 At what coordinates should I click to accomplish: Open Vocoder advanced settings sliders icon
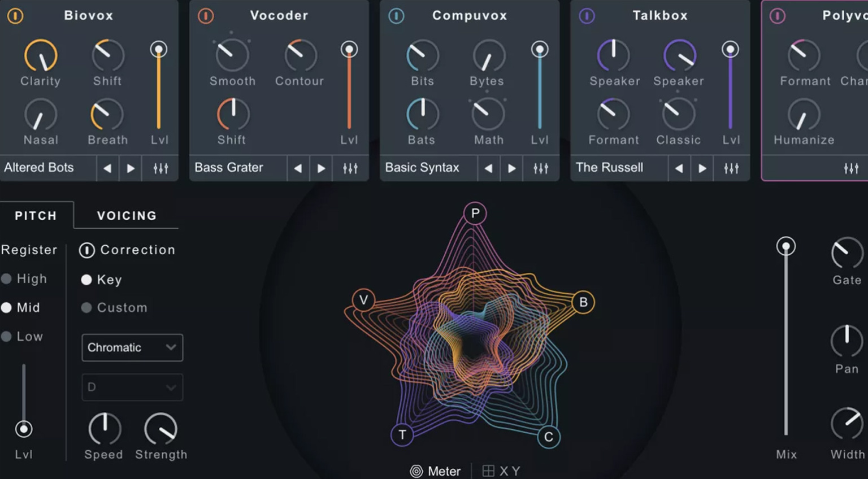[350, 168]
